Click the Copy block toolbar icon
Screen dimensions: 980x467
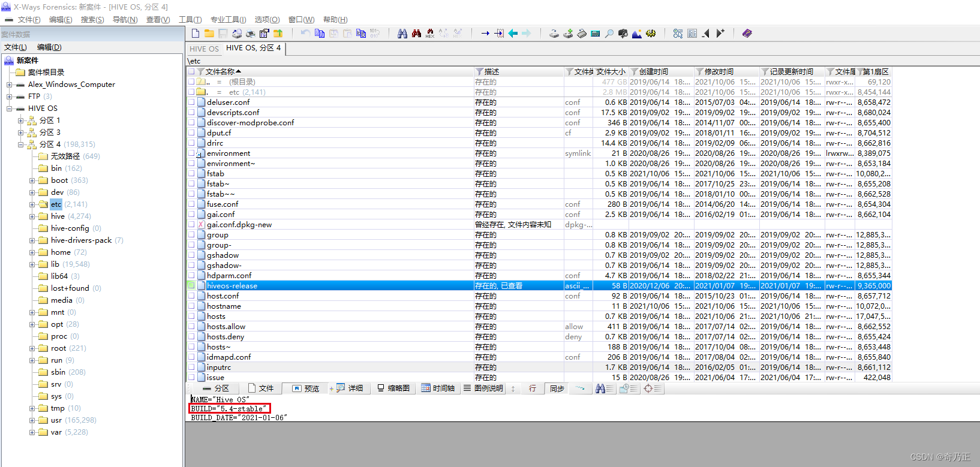pos(320,34)
